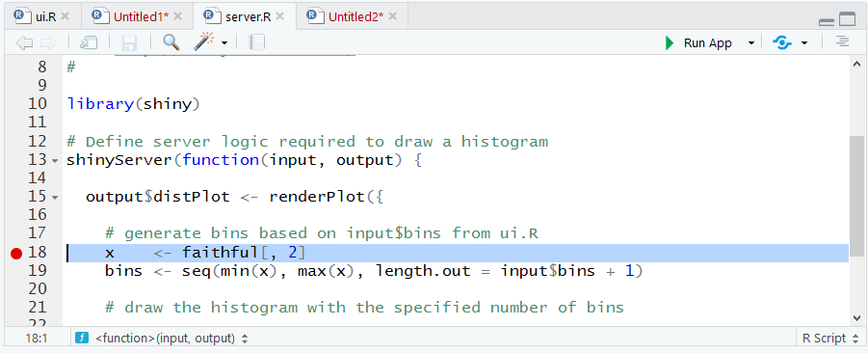
Task: Close the server.R tab
Action: pyautogui.click(x=280, y=16)
